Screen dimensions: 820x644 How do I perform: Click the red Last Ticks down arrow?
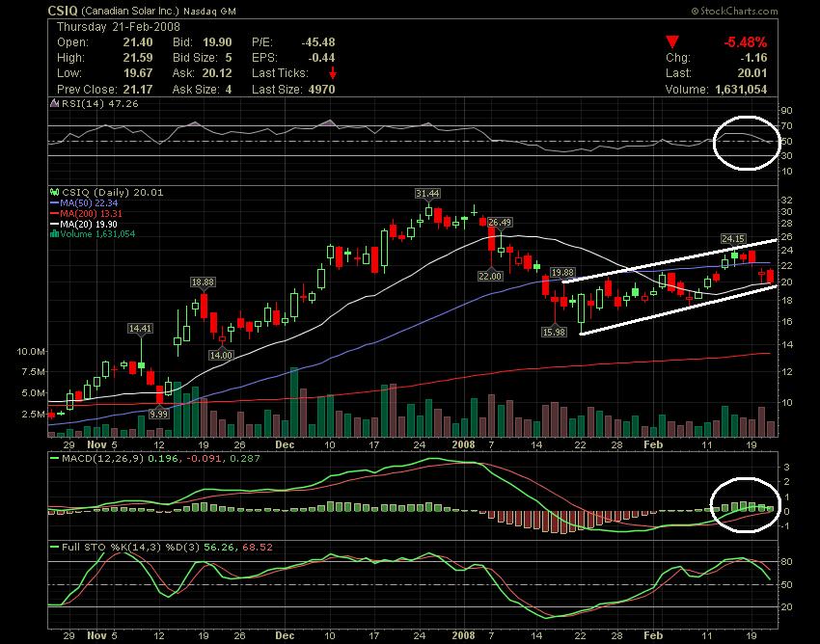332,73
